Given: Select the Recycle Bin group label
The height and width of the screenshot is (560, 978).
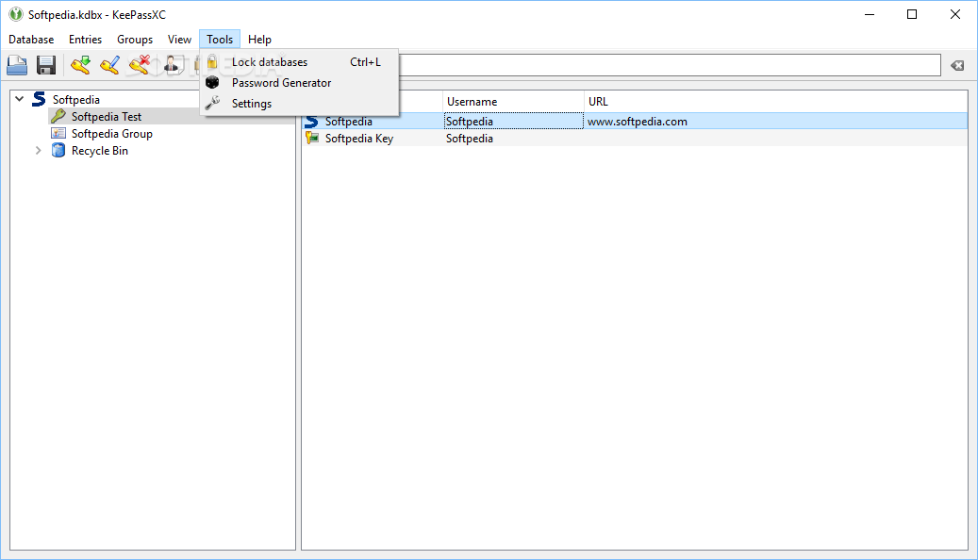Looking at the screenshot, I should pos(100,150).
